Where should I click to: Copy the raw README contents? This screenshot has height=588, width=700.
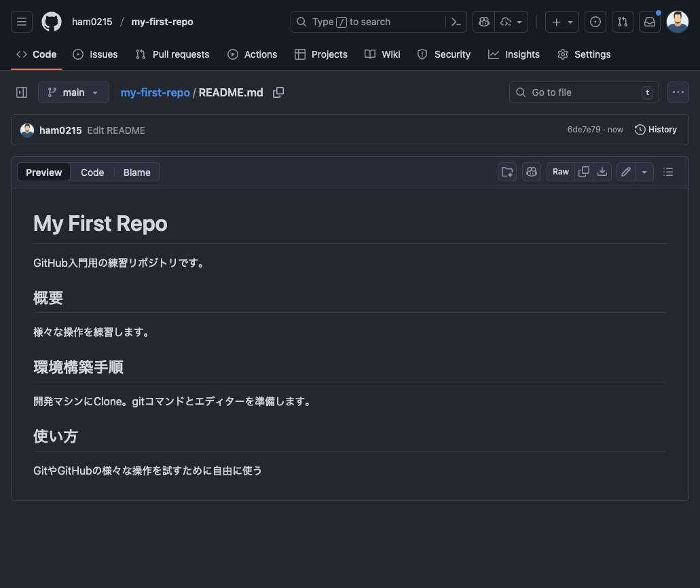583,171
